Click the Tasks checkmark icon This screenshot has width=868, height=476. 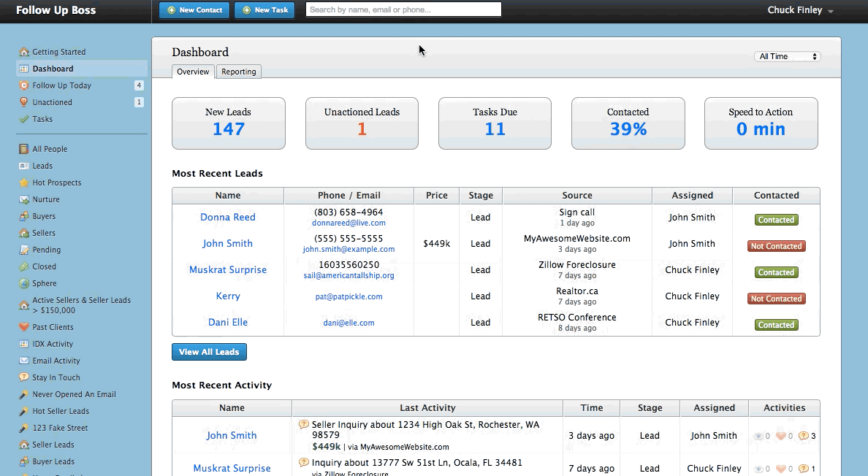tap(24, 119)
